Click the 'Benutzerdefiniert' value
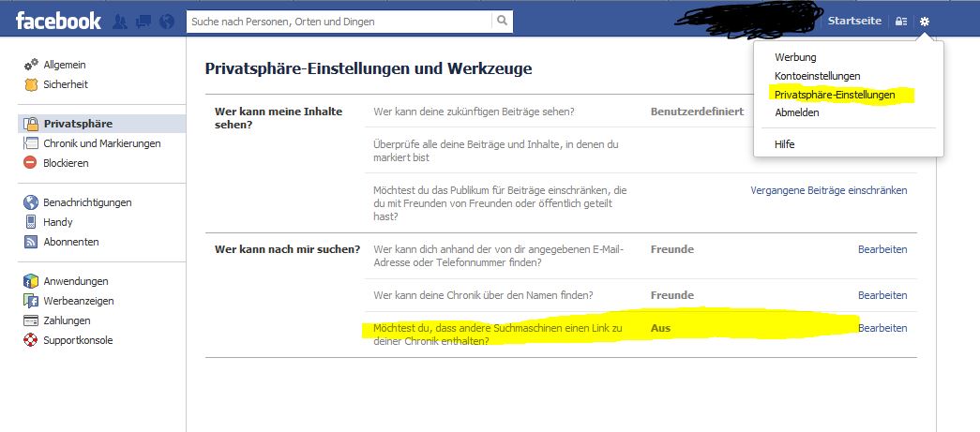 tap(698, 112)
